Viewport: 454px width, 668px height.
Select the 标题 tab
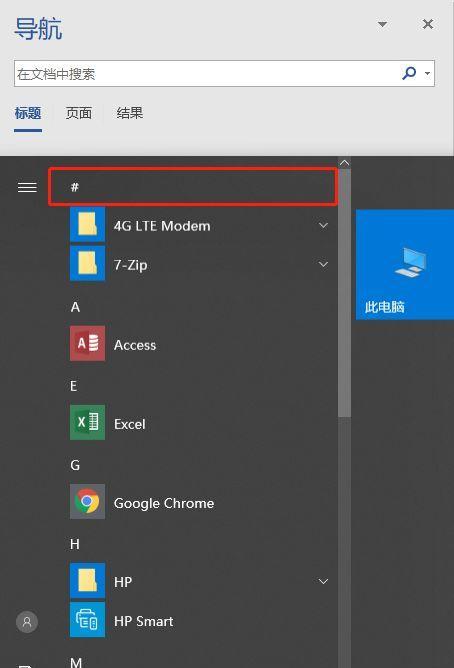point(28,113)
